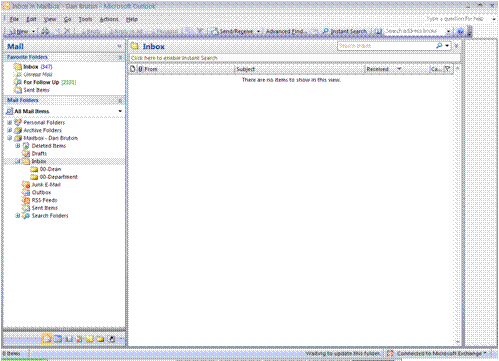This screenshot has width=499, height=361.
Task: Open the Tools menu
Action: pos(85,19)
